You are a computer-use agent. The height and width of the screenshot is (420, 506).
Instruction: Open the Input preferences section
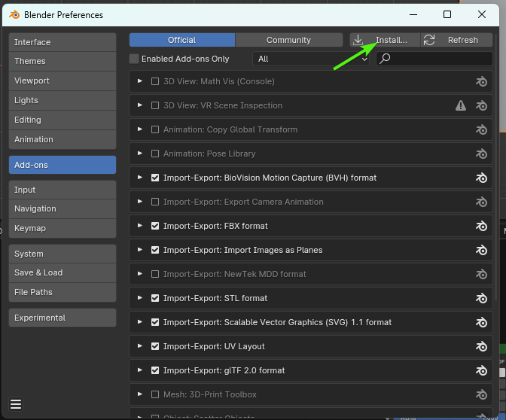click(62, 190)
